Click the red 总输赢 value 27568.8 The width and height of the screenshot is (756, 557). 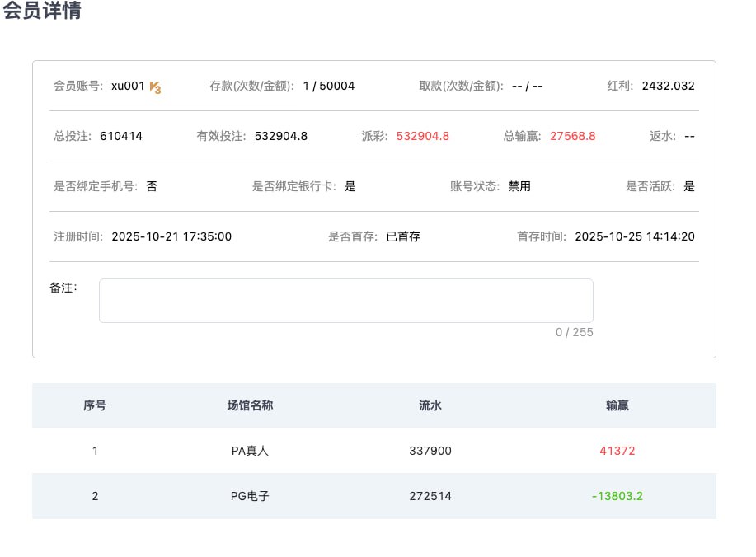(x=572, y=136)
